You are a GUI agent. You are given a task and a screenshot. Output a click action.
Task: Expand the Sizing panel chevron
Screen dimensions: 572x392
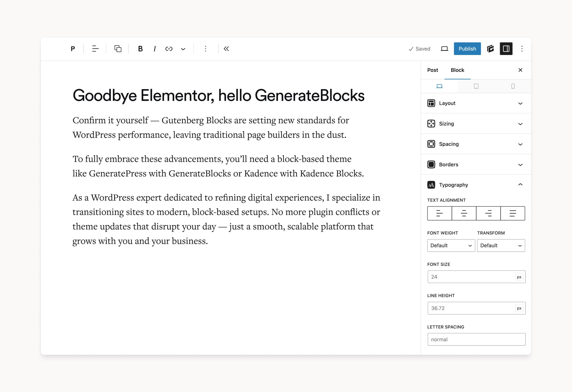pos(520,124)
